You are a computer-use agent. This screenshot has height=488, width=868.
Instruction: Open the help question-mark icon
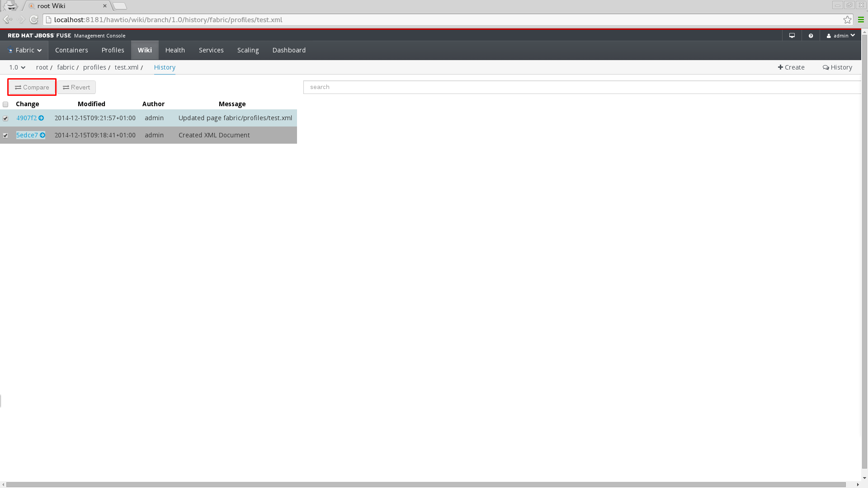811,36
